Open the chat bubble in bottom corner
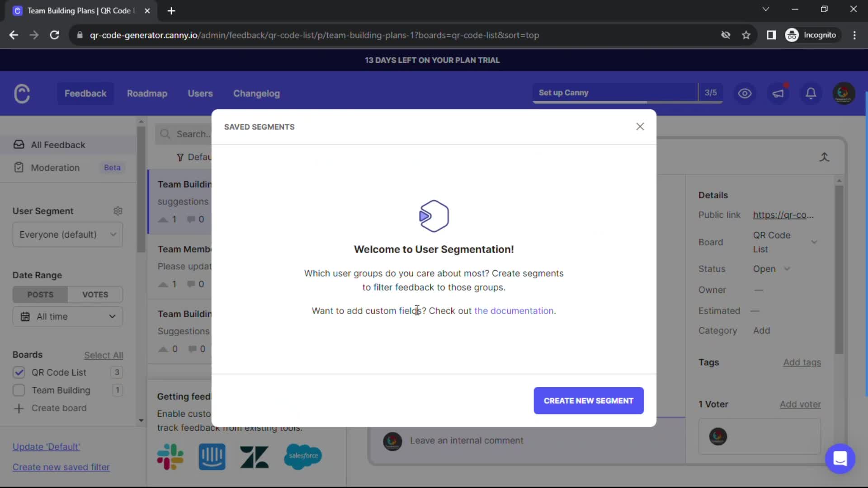Screen dimensions: 868x488 pos(840,459)
